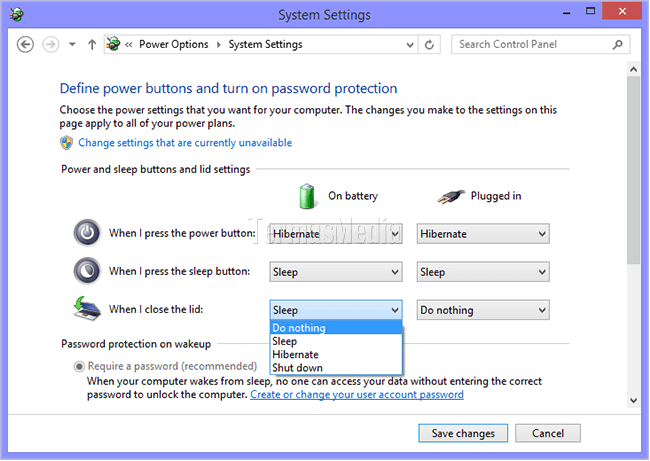Image resolution: width=650 pixels, height=461 pixels.
Task: Click the refresh button in address bar
Action: point(430,44)
